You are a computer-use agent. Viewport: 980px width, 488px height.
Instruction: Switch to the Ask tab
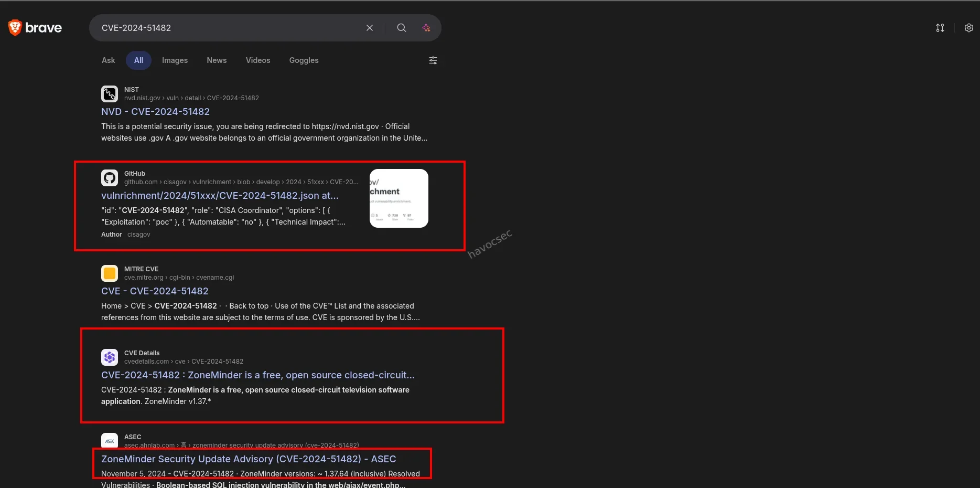coord(109,60)
